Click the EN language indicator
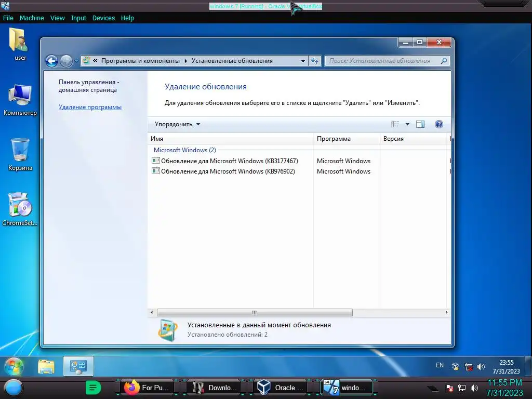The width and height of the screenshot is (532, 399). 440,365
